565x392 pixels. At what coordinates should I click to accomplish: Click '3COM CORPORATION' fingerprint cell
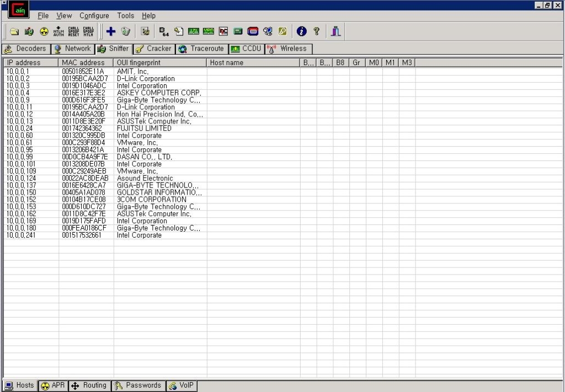[x=152, y=200]
